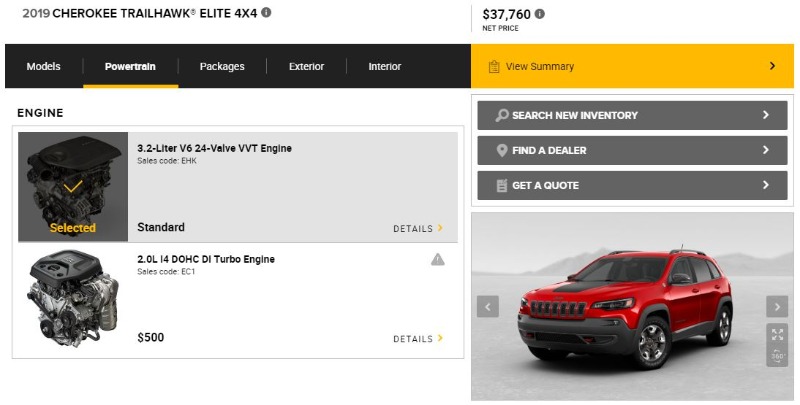Expand DETAILS for 3.2-Liter V6 engine
The image size is (800, 405).
418,229
